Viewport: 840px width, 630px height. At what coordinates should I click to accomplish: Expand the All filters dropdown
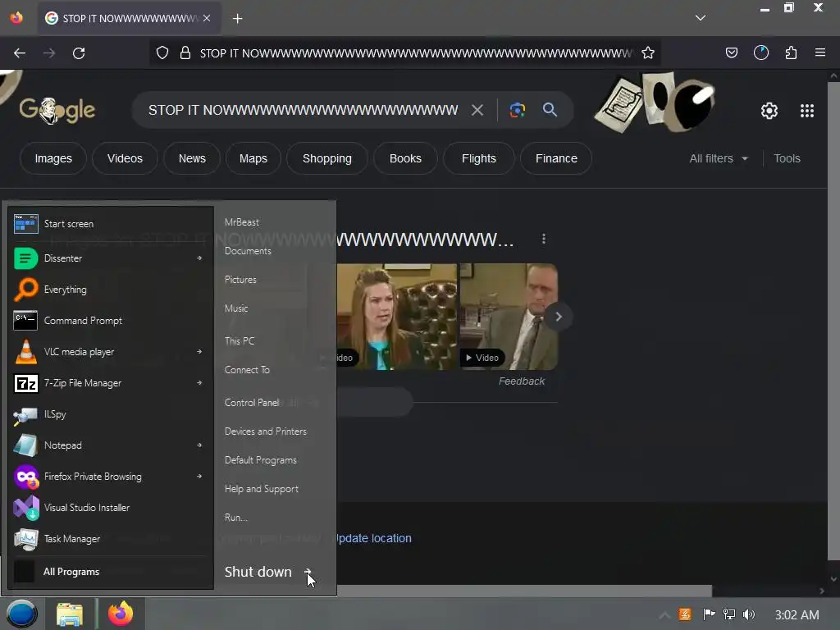coord(719,158)
